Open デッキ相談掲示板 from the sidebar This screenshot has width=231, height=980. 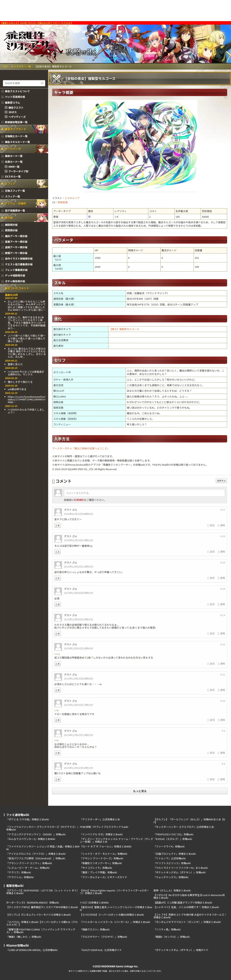15,275
